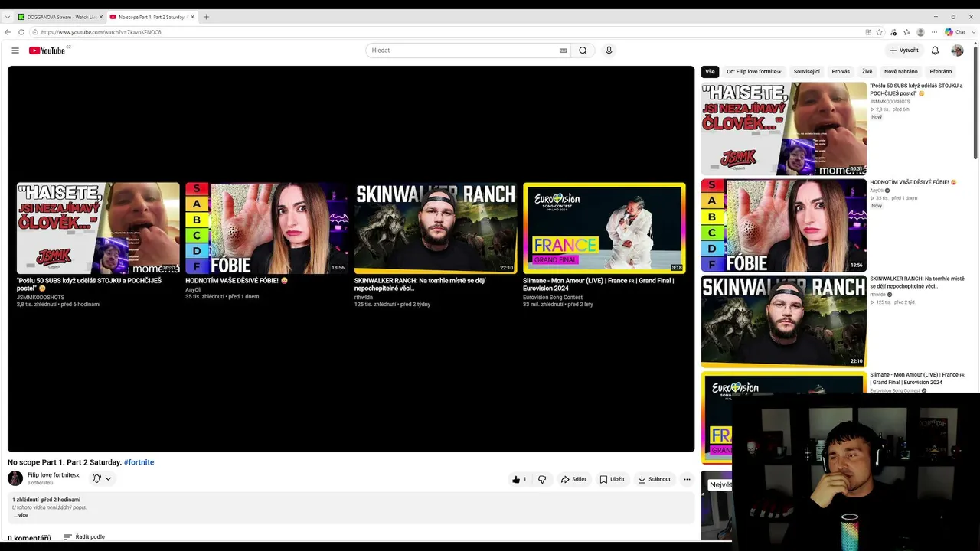Viewport: 980px width, 551px height.
Task: Open Filip love fortnite channel avatar
Action: click(x=15, y=478)
